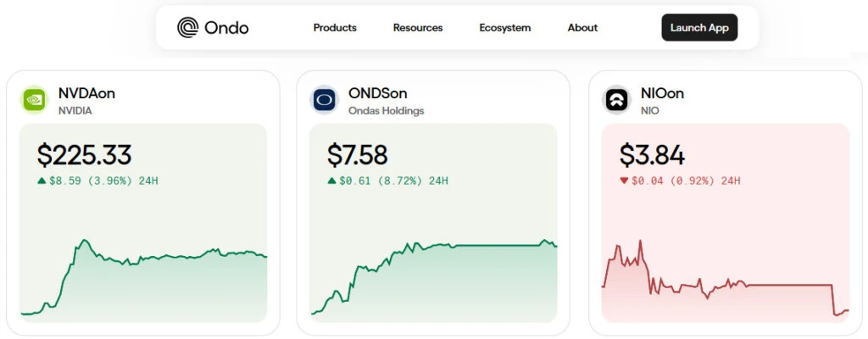Click the NVIDIA logo icon
This screenshot has height=339, width=868.
click(34, 100)
